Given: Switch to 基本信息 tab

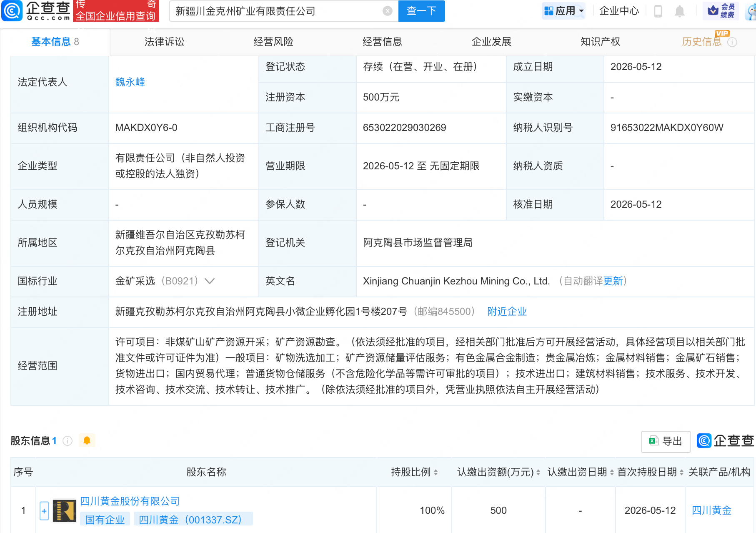Looking at the screenshot, I should coord(55,42).
